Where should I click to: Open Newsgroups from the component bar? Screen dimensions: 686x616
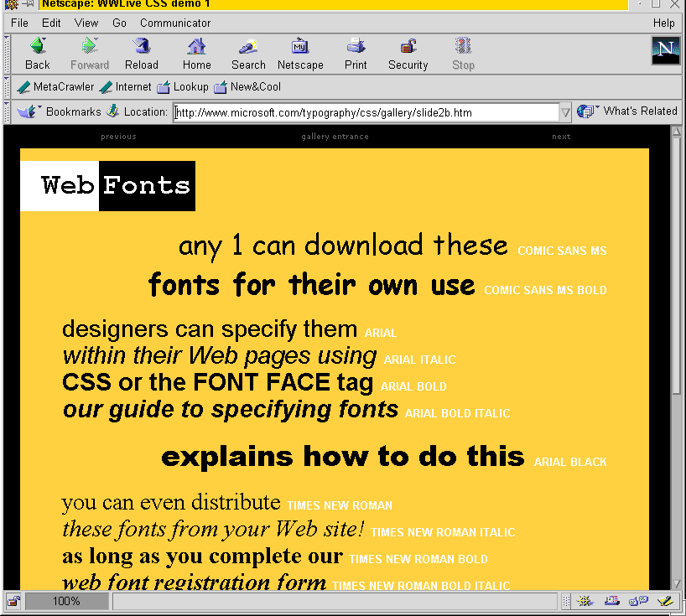point(638,602)
